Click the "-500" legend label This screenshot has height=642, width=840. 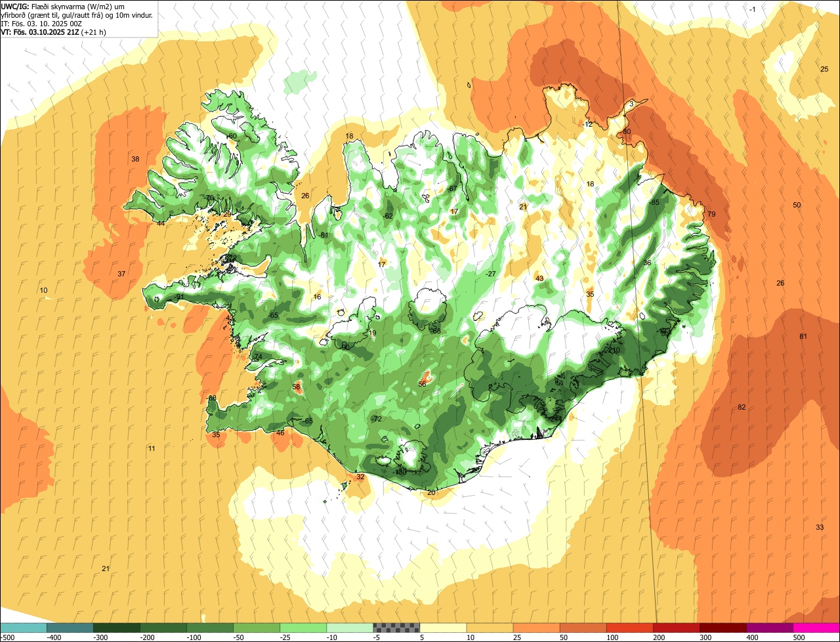7,637
